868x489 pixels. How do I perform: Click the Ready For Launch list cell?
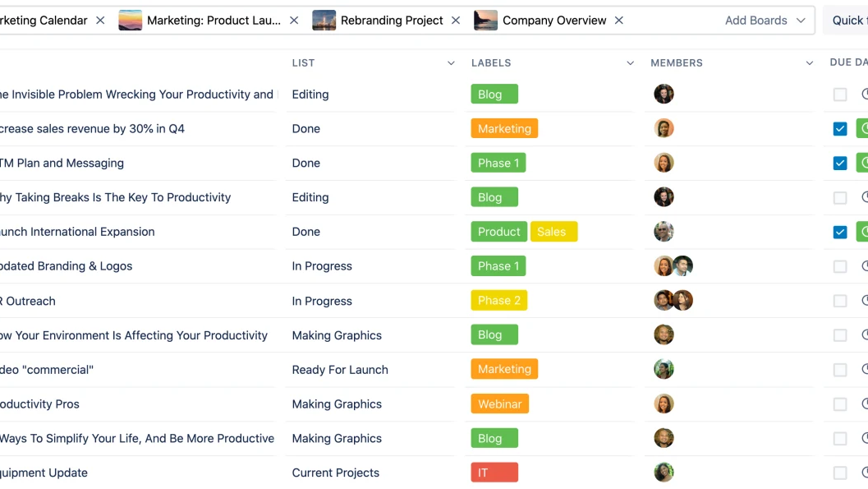(x=340, y=370)
